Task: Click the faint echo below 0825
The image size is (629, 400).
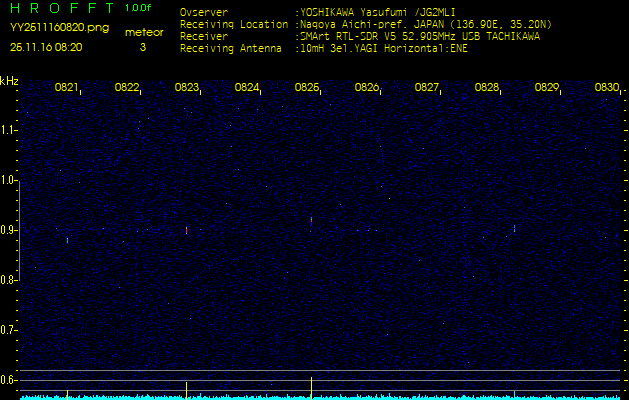Action: pos(312,218)
